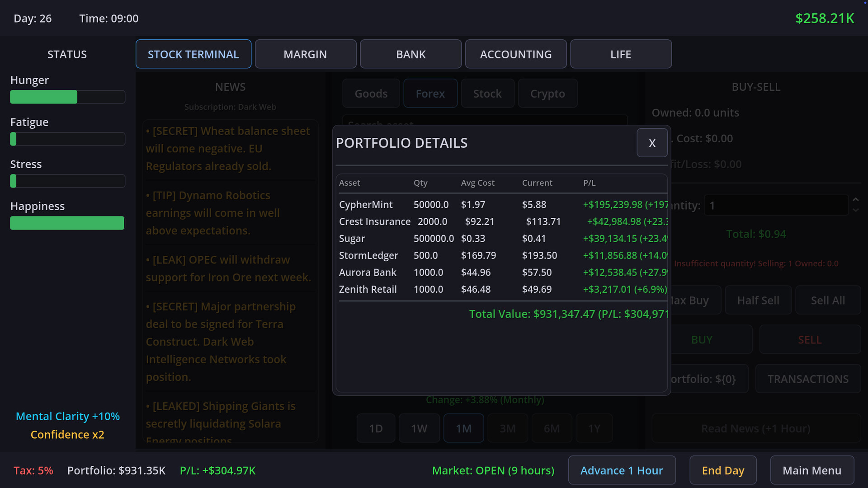The width and height of the screenshot is (868, 488).
Task: Go to the Life tab
Action: point(620,54)
